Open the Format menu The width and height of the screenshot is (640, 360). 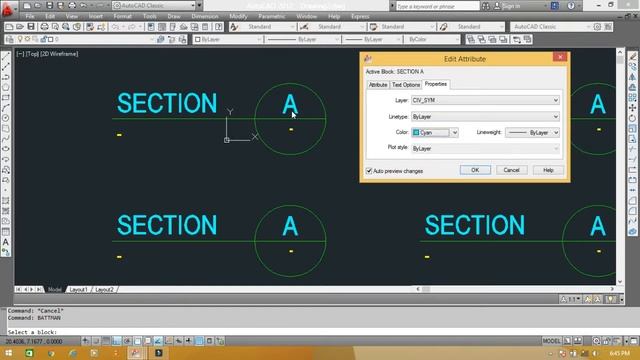click(122, 16)
